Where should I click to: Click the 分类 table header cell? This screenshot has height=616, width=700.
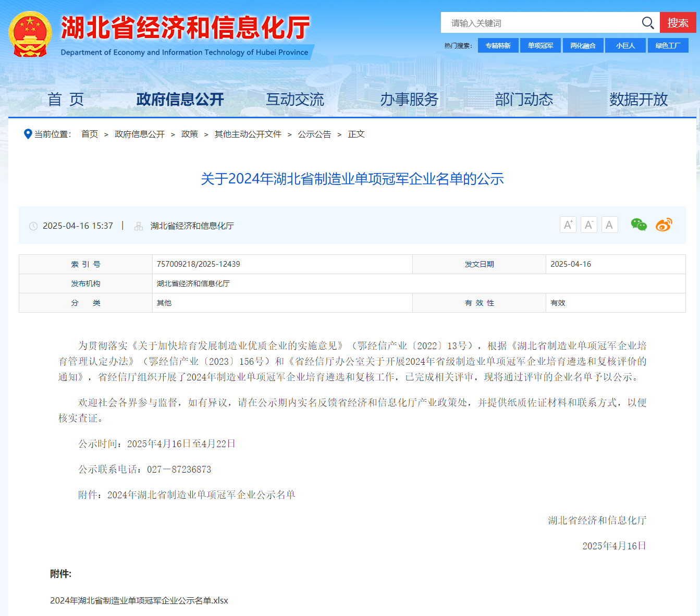point(86,303)
